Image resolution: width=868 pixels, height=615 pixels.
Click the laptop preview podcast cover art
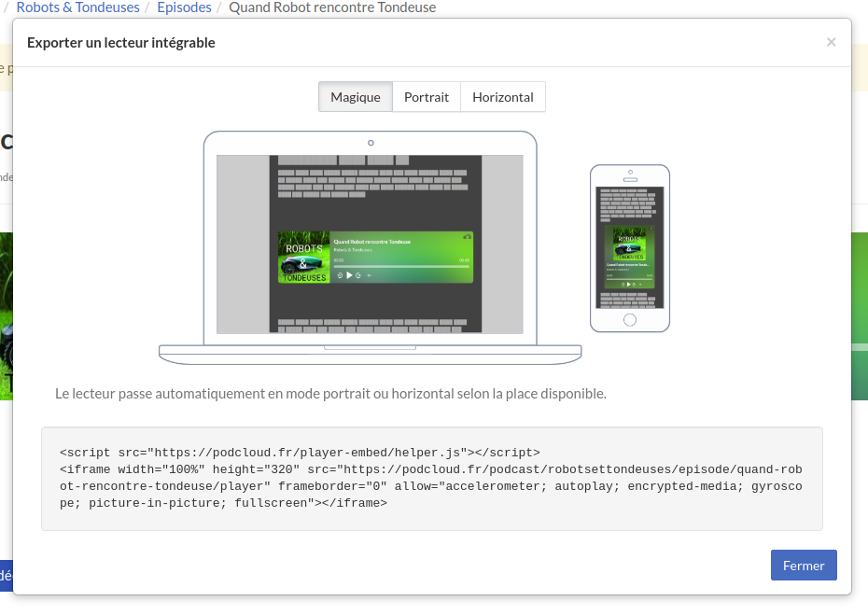tap(304, 258)
